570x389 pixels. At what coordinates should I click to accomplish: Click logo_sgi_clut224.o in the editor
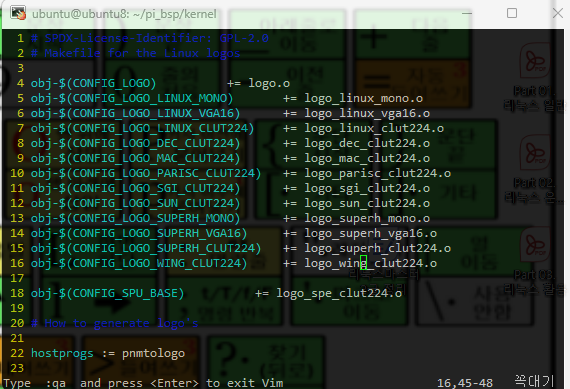(367, 188)
